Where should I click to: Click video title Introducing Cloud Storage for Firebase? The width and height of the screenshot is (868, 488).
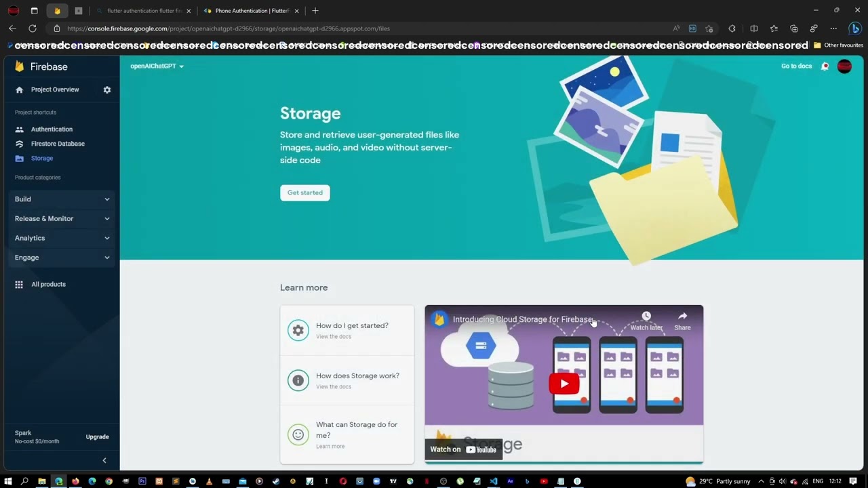(x=524, y=319)
